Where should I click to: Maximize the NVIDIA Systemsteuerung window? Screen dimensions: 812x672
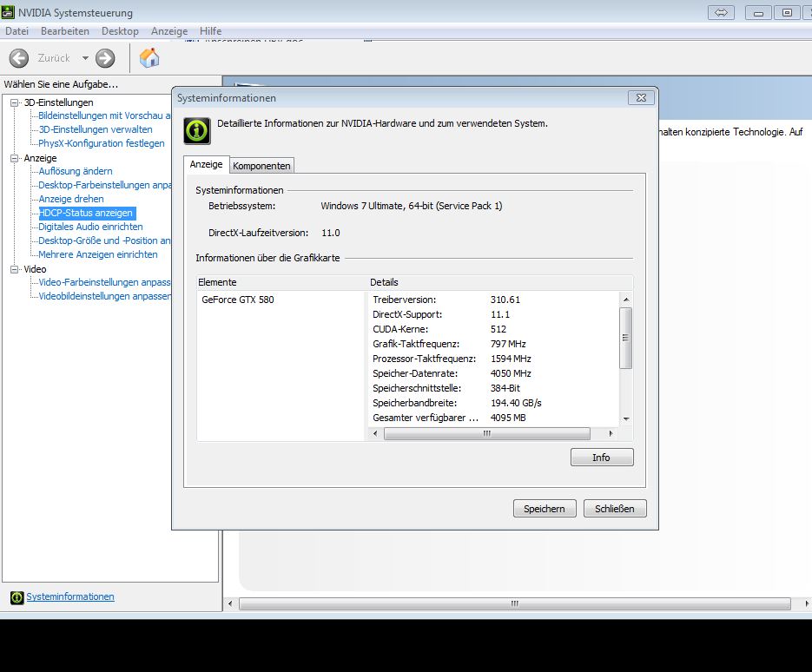787,12
